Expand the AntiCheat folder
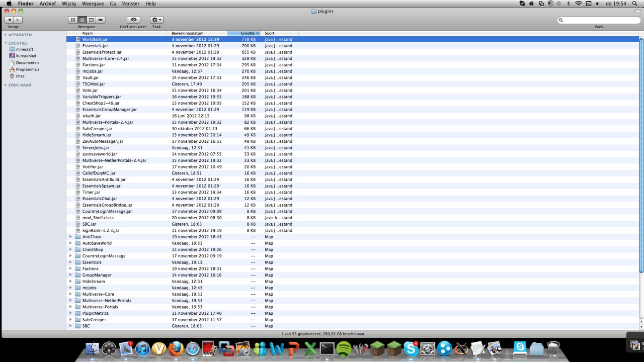The image size is (644, 362). 70,237
